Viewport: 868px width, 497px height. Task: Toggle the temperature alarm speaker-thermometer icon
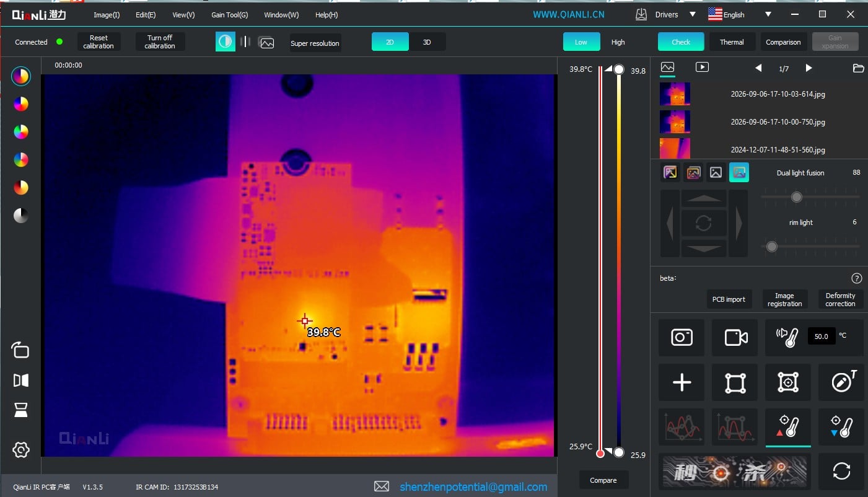coord(787,336)
